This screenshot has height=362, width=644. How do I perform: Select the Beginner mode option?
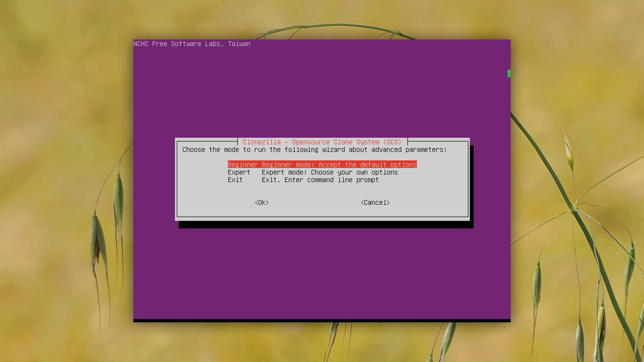point(322,164)
